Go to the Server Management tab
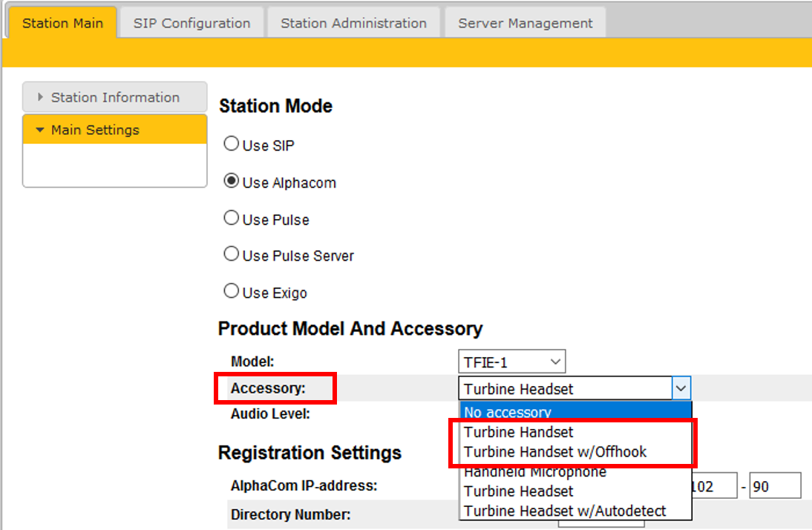The image size is (812, 530). click(525, 23)
